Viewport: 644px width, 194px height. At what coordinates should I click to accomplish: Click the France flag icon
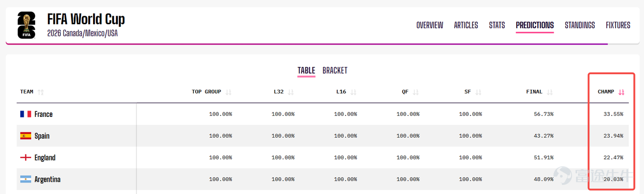26,114
